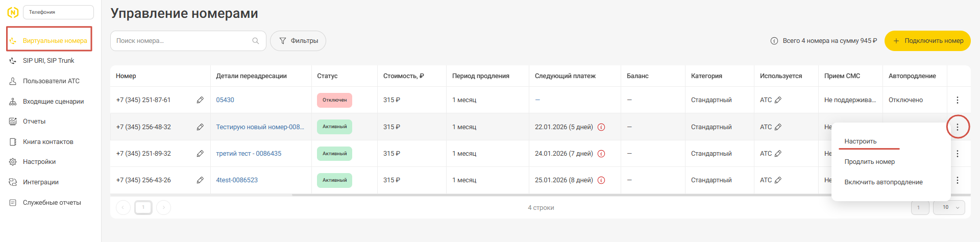The height and width of the screenshot is (242, 980).
Task: Open the Телефония section selector
Action: [58, 12]
